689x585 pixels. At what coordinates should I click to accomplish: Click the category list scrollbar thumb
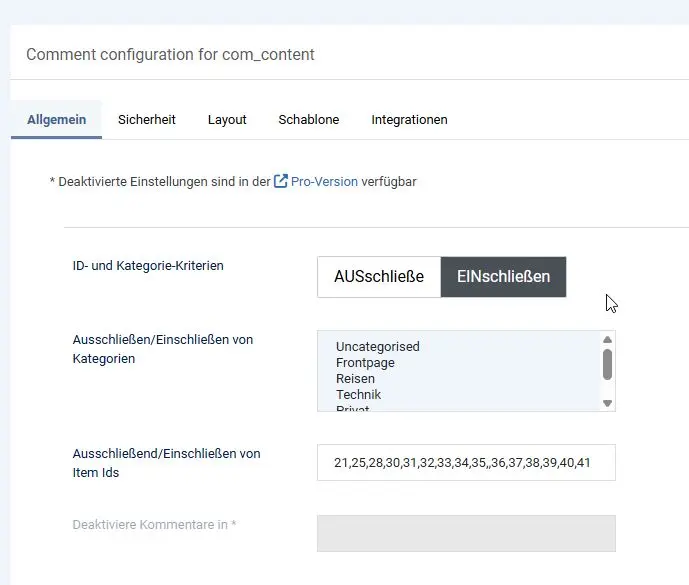[x=606, y=364]
